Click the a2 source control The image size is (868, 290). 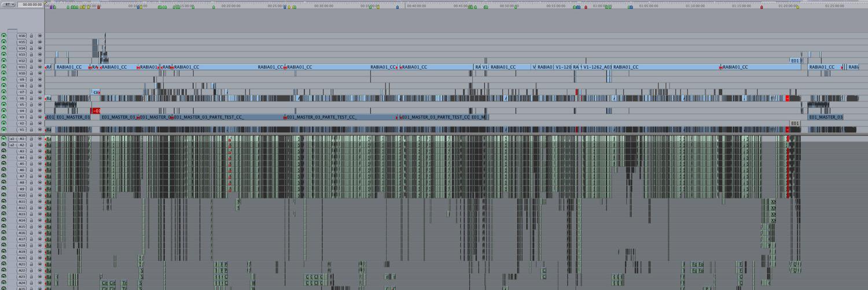coord(12,145)
